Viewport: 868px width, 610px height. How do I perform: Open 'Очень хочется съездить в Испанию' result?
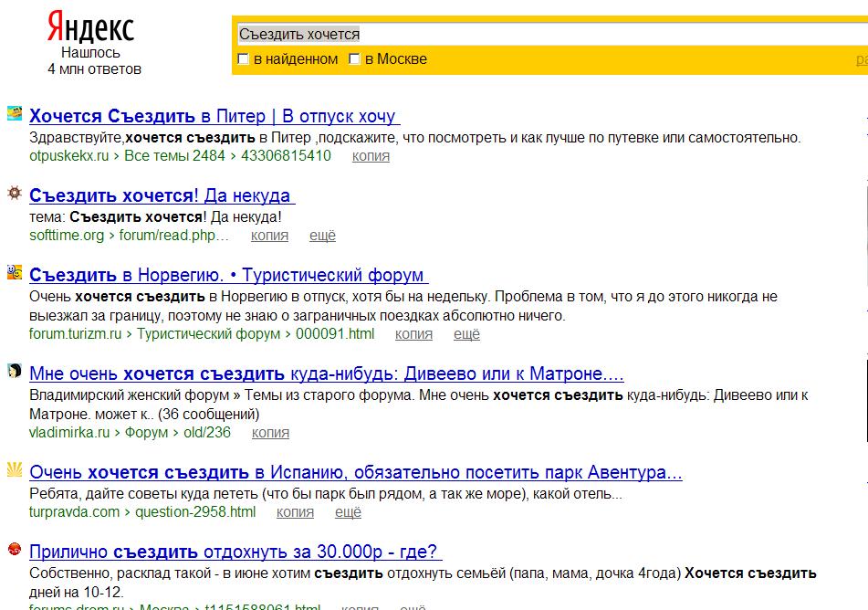pos(355,472)
